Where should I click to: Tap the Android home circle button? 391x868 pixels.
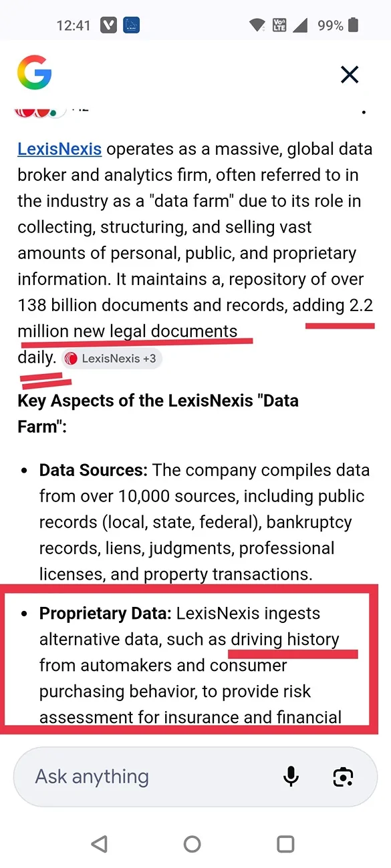pos(192,844)
